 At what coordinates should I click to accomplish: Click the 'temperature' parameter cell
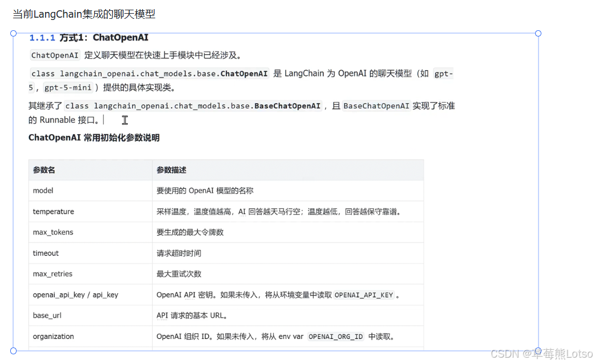[90, 212]
